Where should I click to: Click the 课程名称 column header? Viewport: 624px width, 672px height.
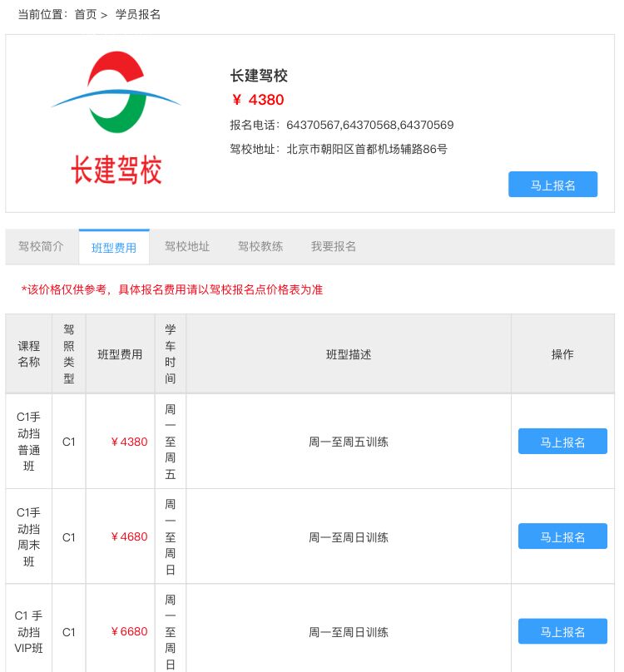(x=29, y=354)
